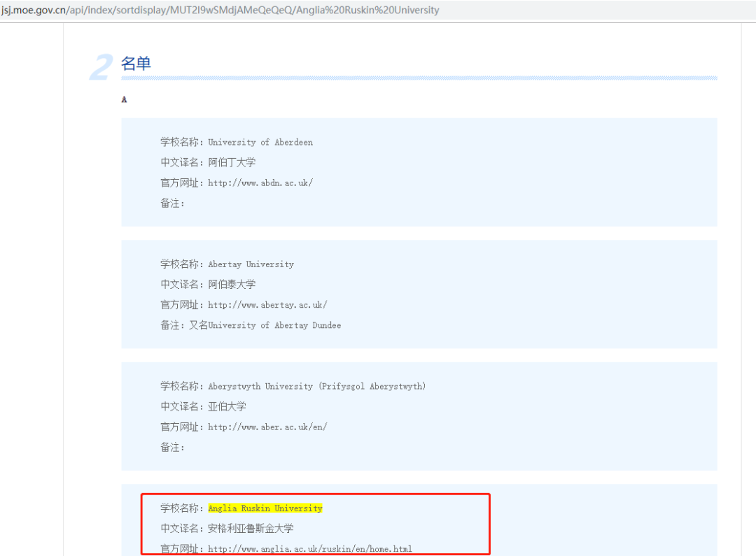756x556 pixels.
Task: Select the Abertay University name
Action: pos(251,264)
